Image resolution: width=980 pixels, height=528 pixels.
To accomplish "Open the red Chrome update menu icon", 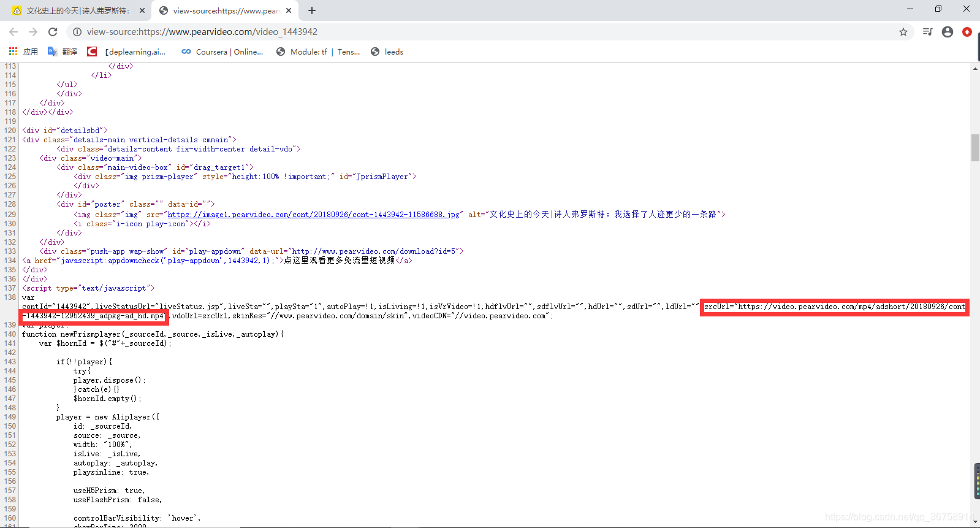I will click(967, 32).
